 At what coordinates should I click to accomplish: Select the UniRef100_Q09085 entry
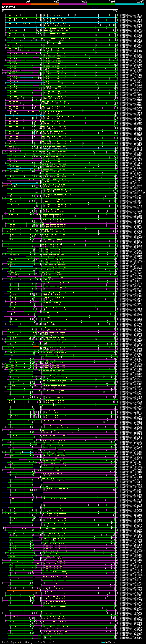(131, 65)
